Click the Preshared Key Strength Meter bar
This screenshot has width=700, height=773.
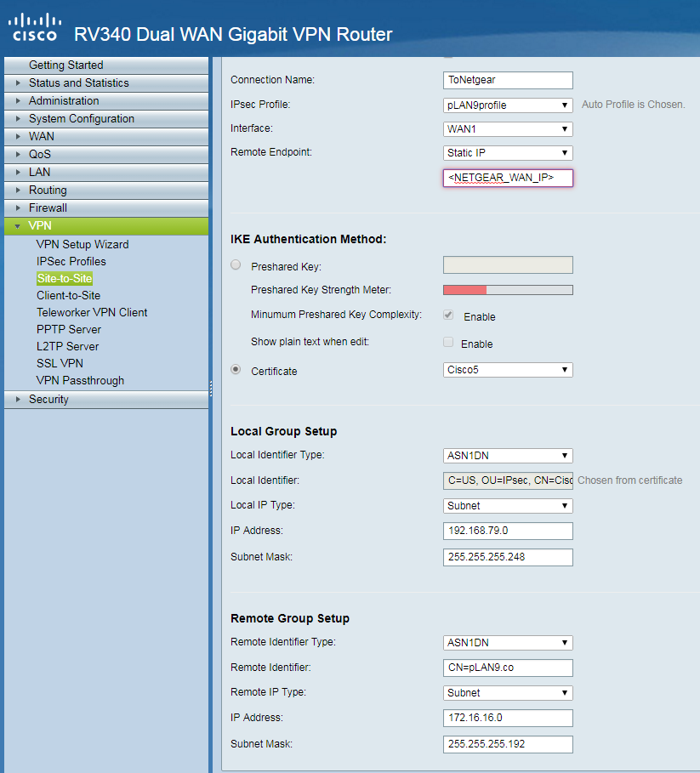point(508,290)
